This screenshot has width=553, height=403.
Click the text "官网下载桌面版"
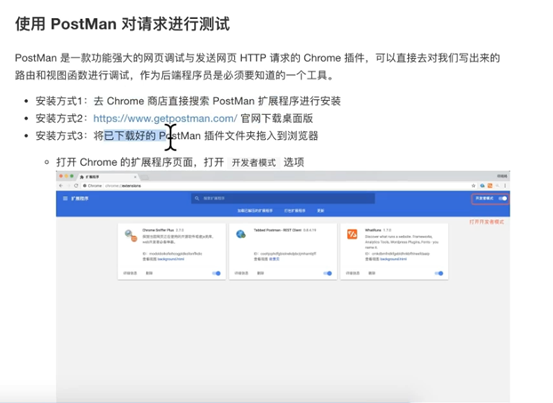tap(277, 118)
